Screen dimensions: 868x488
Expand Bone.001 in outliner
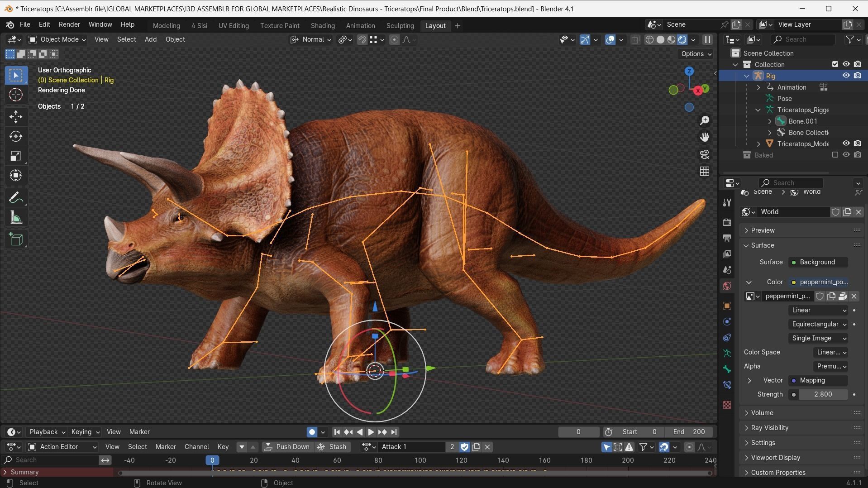click(x=770, y=121)
